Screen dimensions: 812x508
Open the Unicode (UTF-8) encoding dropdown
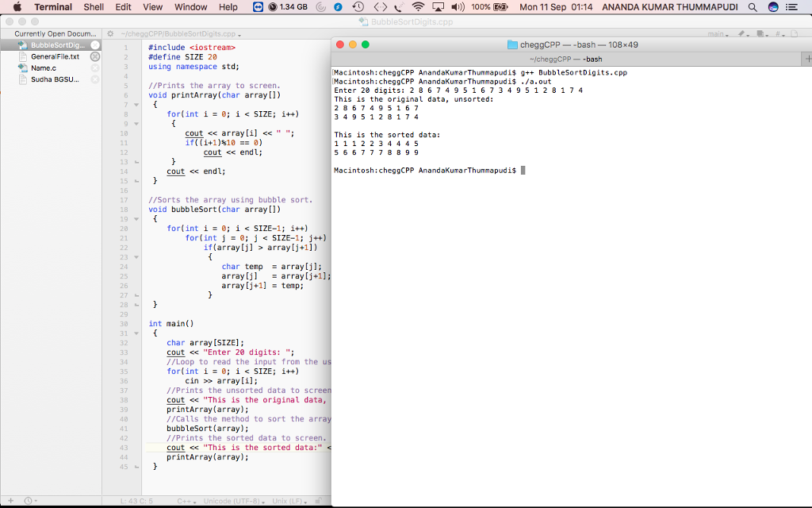coord(234,502)
